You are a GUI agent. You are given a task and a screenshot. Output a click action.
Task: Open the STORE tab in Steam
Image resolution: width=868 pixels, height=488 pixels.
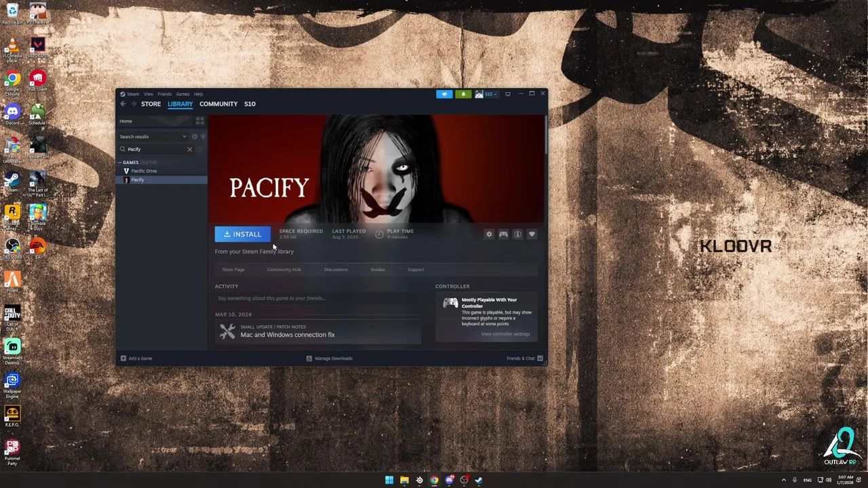coord(151,104)
